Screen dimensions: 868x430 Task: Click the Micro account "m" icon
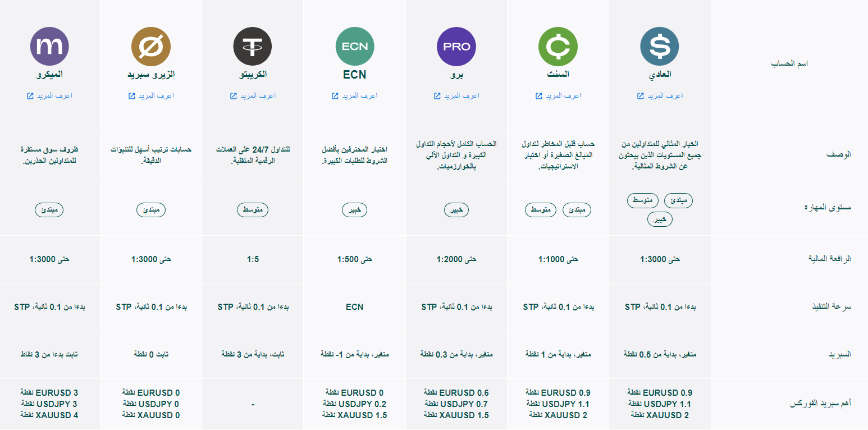tap(49, 47)
